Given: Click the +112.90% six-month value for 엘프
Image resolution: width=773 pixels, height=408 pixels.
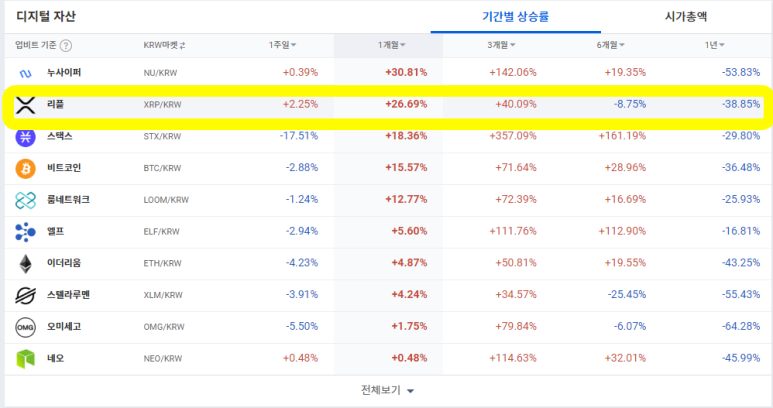Looking at the screenshot, I should tap(622, 231).
